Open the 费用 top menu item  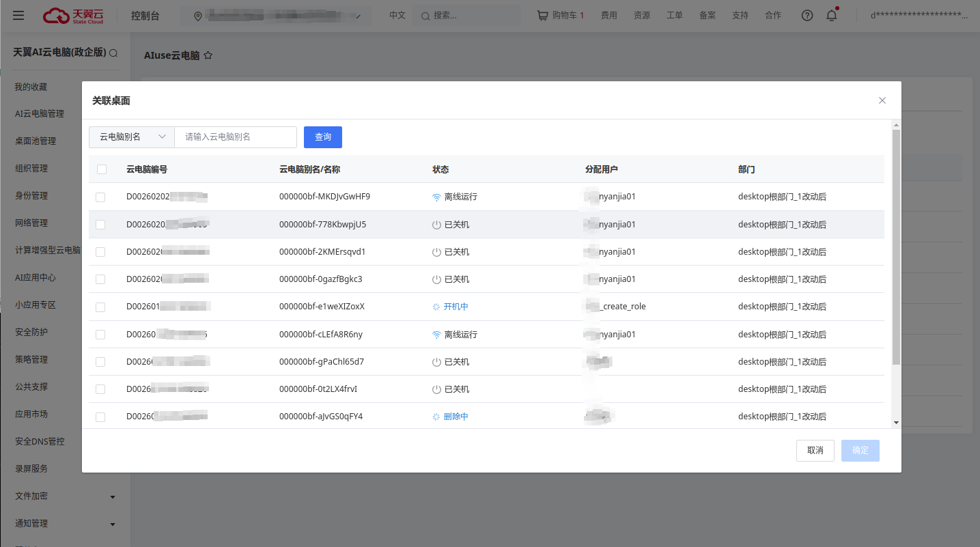(x=608, y=16)
